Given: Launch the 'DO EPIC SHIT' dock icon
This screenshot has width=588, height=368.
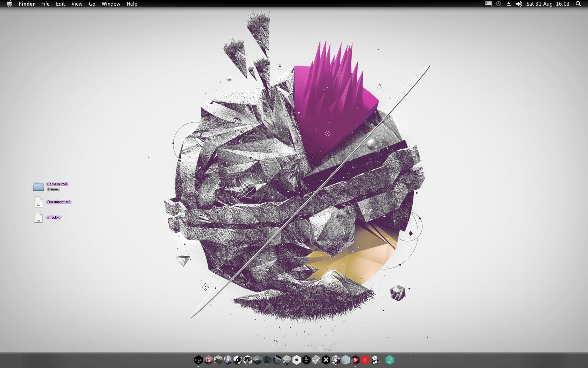Looking at the screenshot, I should point(306,360).
